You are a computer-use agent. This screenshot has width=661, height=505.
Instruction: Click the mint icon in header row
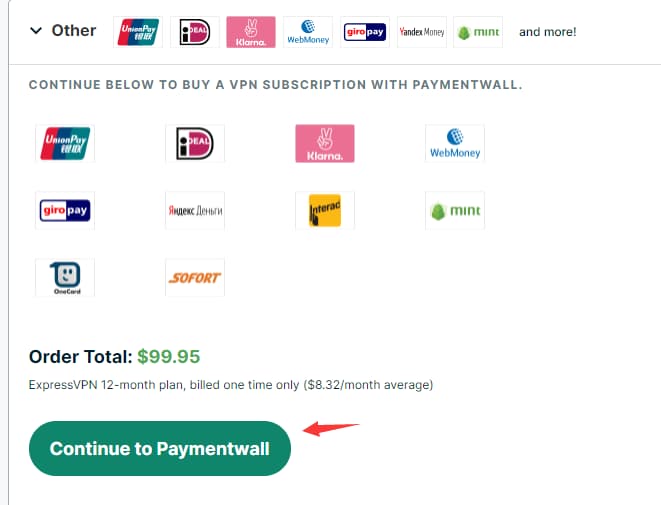[x=478, y=32]
